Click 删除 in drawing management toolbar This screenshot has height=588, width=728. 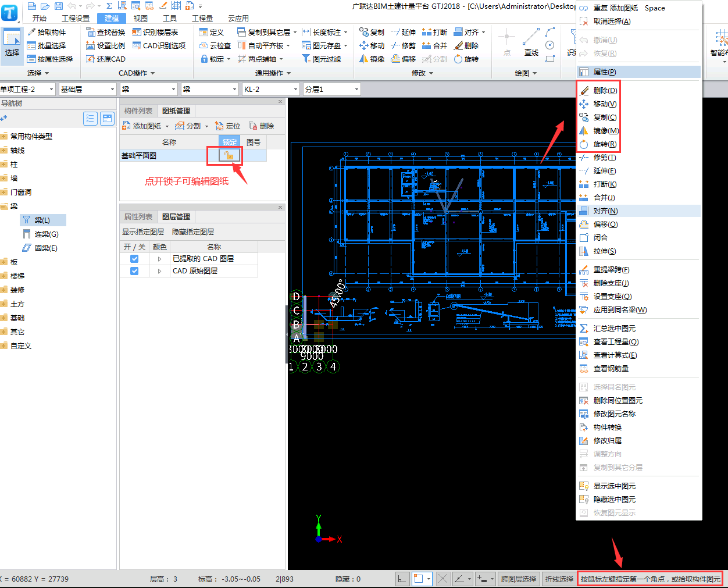(261, 126)
